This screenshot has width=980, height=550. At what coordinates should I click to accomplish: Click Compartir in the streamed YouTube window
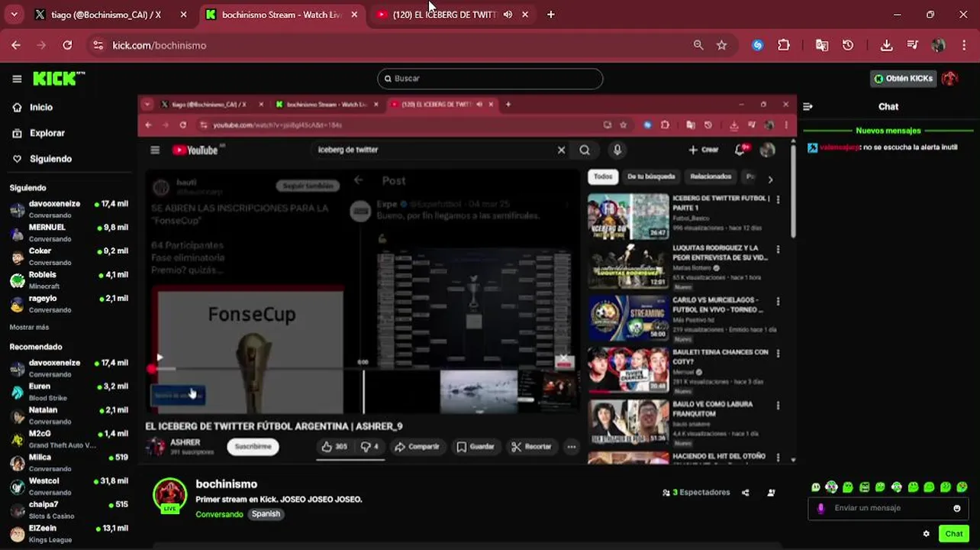pos(417,447)
